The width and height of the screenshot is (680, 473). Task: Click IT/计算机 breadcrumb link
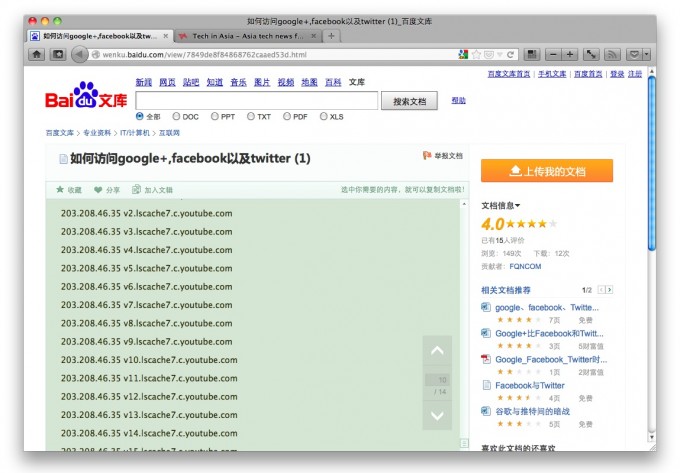tap(135, 133)
